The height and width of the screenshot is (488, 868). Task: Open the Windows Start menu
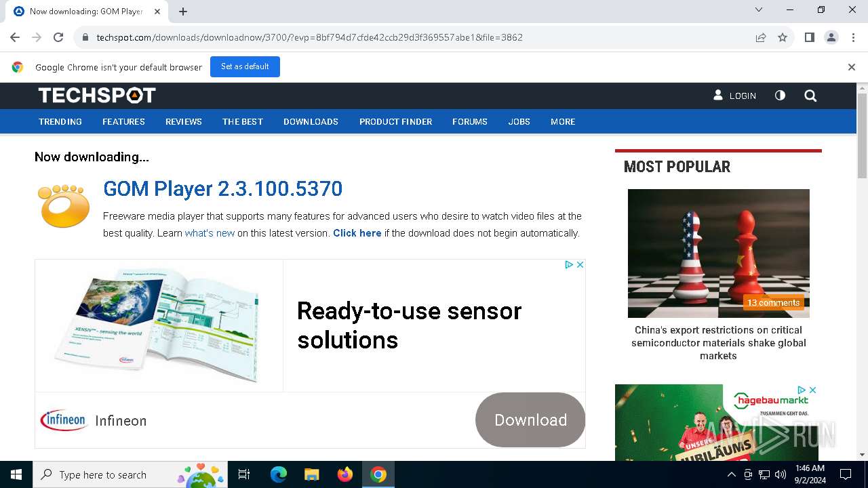[16, 474]
